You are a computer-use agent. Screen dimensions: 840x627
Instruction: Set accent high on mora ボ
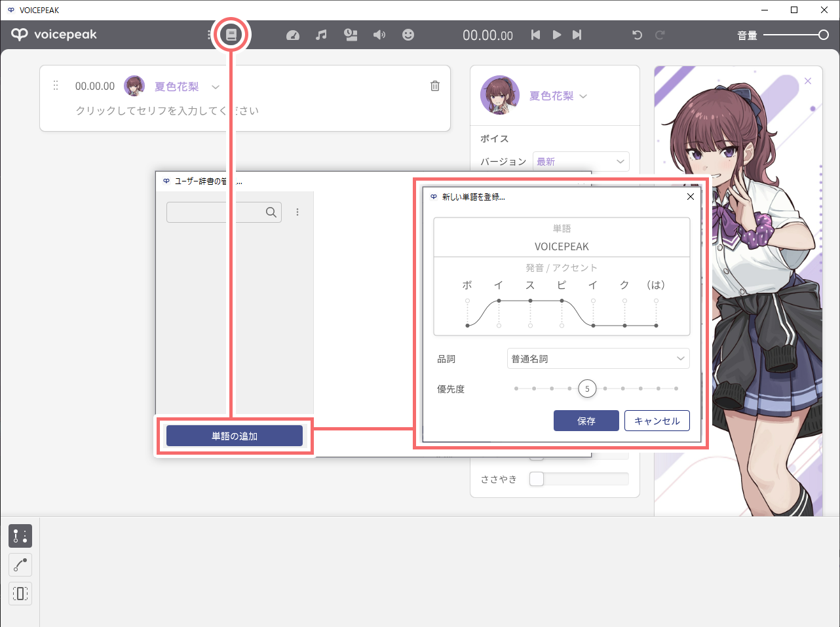tap(467, 301)
